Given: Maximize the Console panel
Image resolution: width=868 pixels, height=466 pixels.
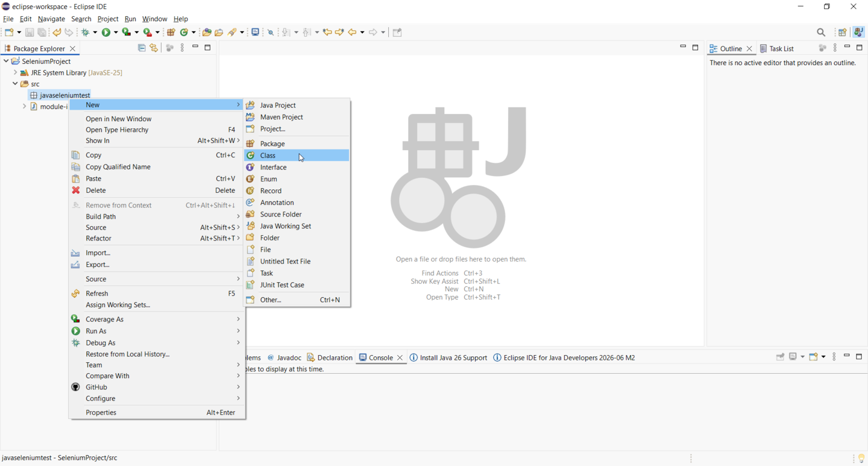Looking at the screenshot, I should coord(860,357).
